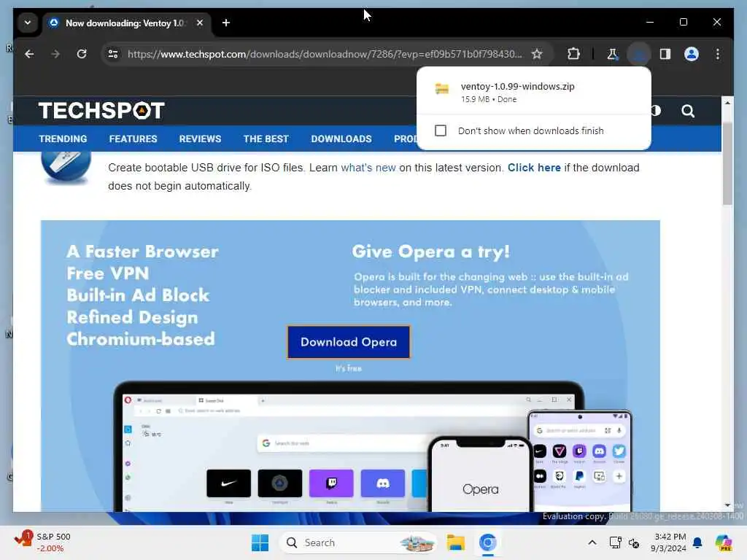Open TechSpot site search magnifier

pos(687,111)
